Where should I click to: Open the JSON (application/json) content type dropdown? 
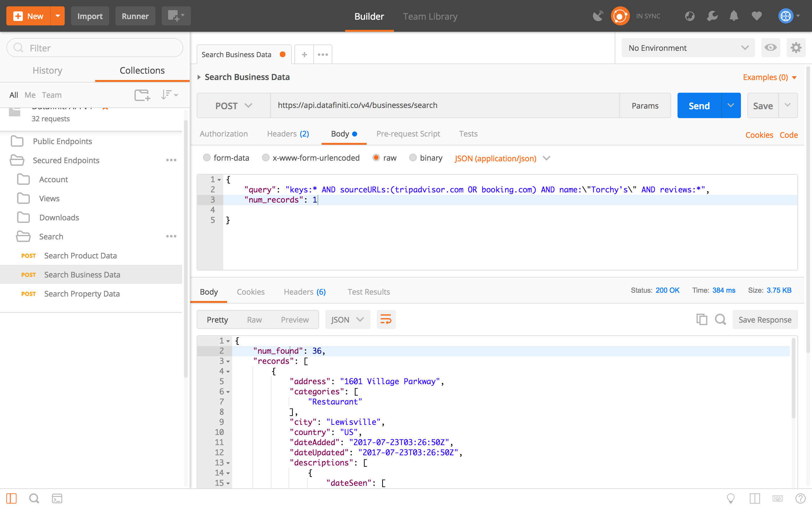pos(502,158)
